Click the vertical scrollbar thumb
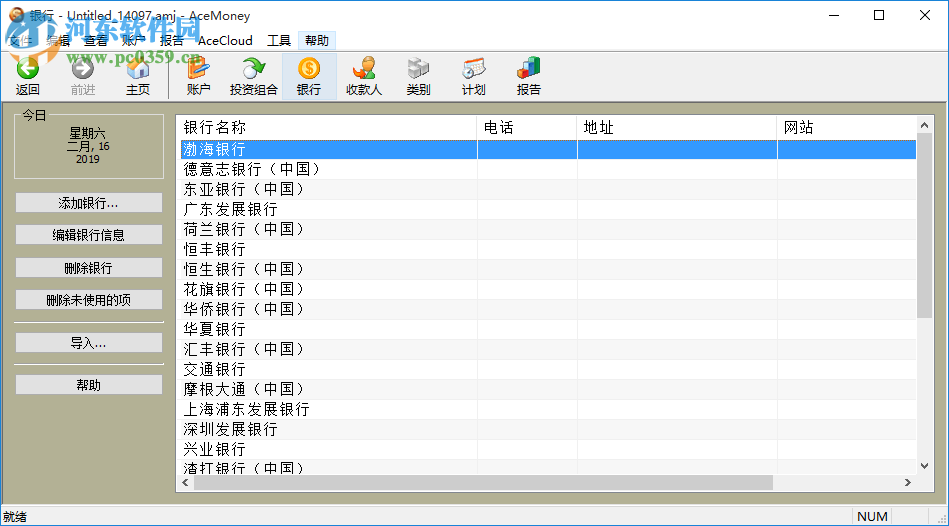Image resolution: width=949 pixels, height=526 pixels. (x=924, y=225)
